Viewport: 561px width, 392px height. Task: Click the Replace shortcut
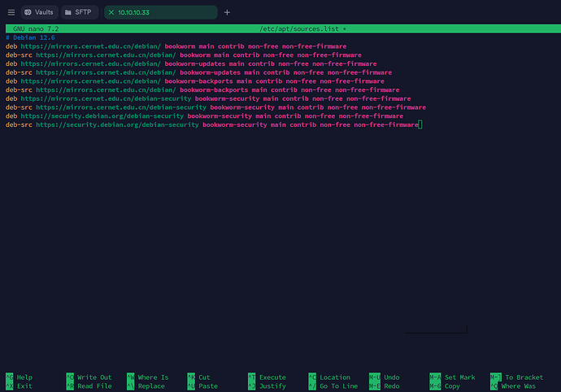[x=146, y=386]
